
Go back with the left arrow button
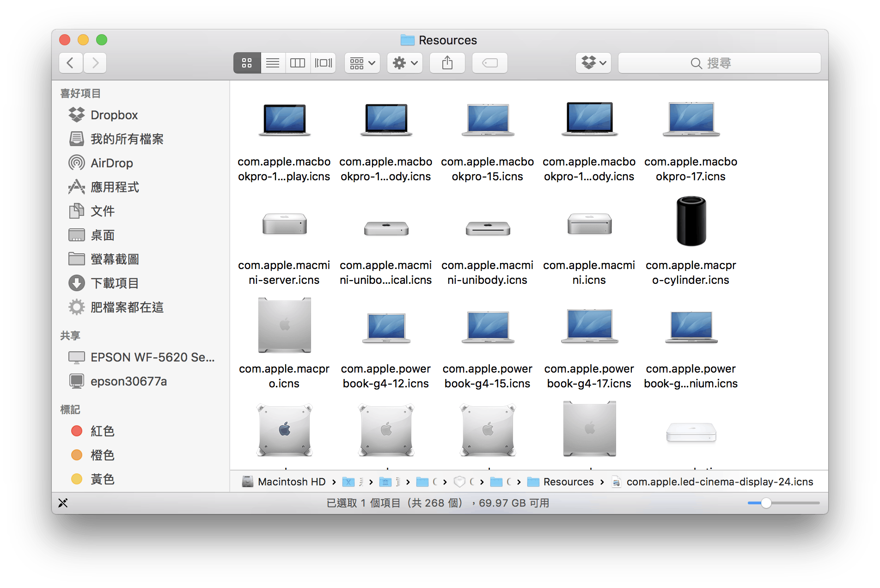point(71,63)
